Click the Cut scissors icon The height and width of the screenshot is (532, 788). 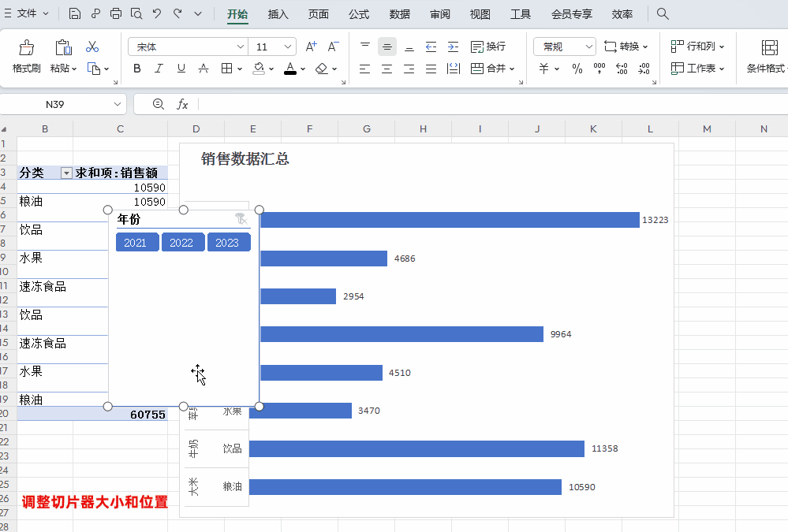(x=92, y=47)
